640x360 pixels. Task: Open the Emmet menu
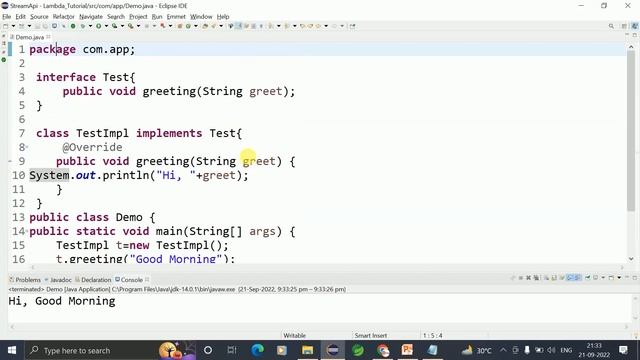(176, 17)
